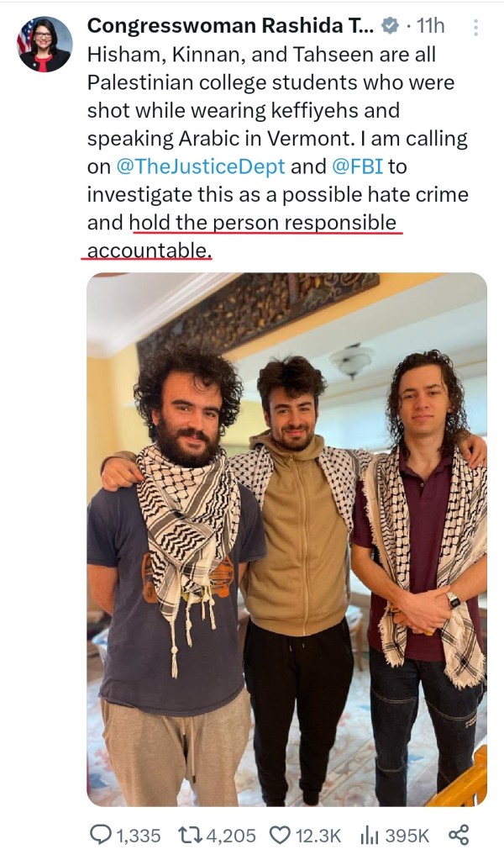Click the blue verified badge
504x860 pixels.
coord(390,25)
